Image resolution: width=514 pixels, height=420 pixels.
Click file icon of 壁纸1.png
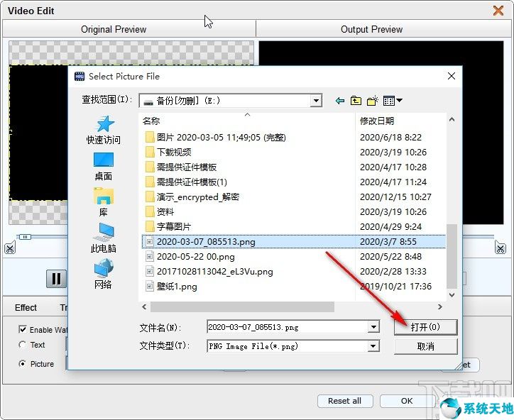[x=150, y=287]
